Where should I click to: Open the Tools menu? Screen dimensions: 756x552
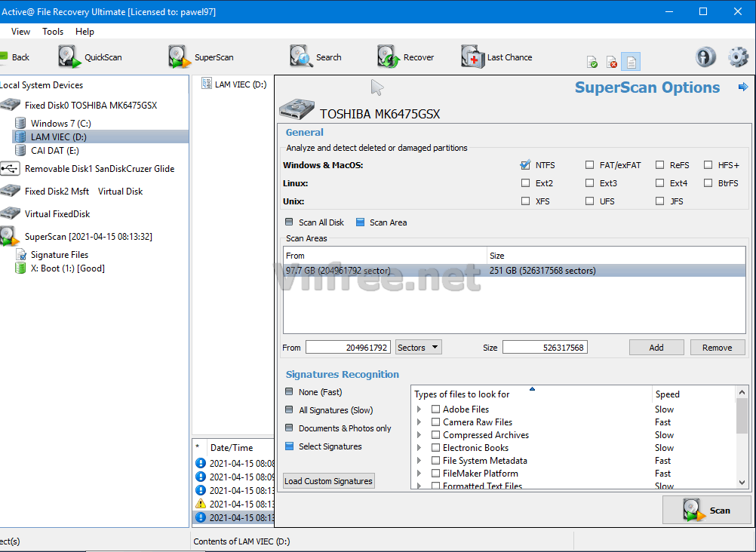53,32
